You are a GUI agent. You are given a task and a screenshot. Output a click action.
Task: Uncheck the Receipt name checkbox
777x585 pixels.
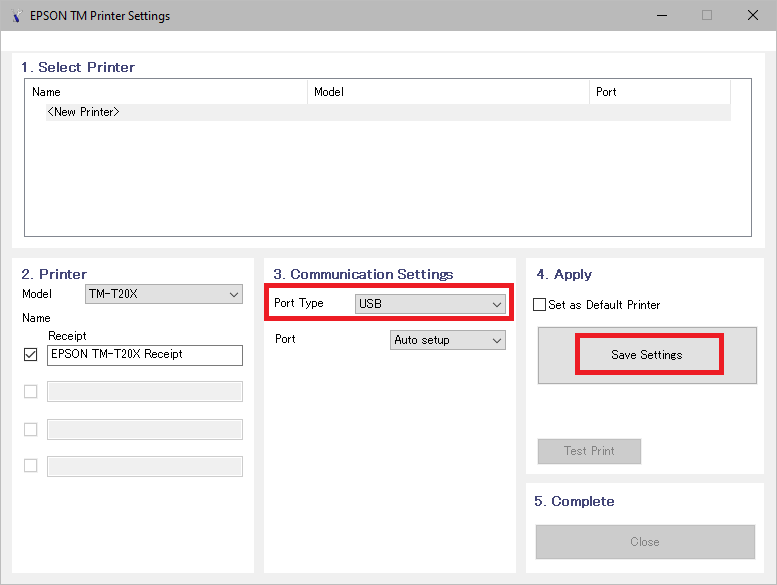(x=31, y=355)
